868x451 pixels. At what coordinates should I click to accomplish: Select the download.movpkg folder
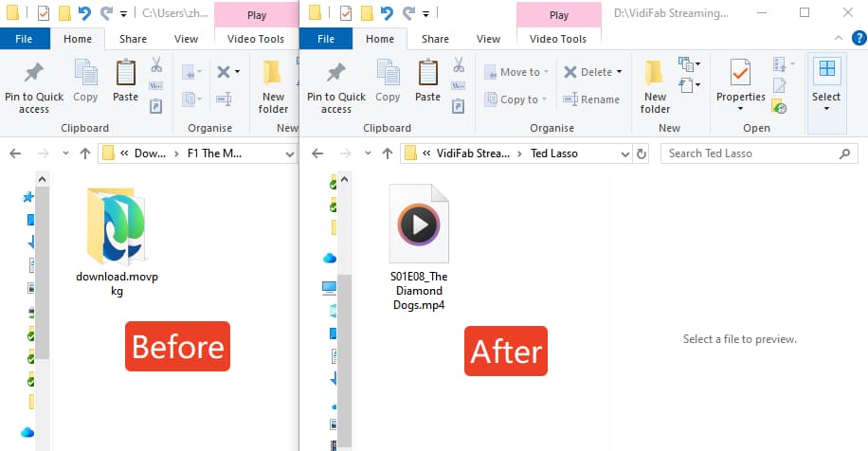click(x=117, y=242)
